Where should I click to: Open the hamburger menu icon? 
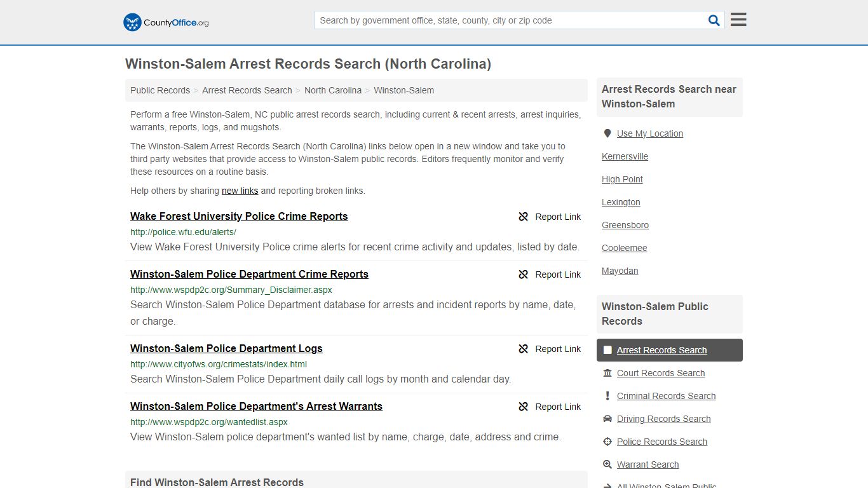[738, 20]
